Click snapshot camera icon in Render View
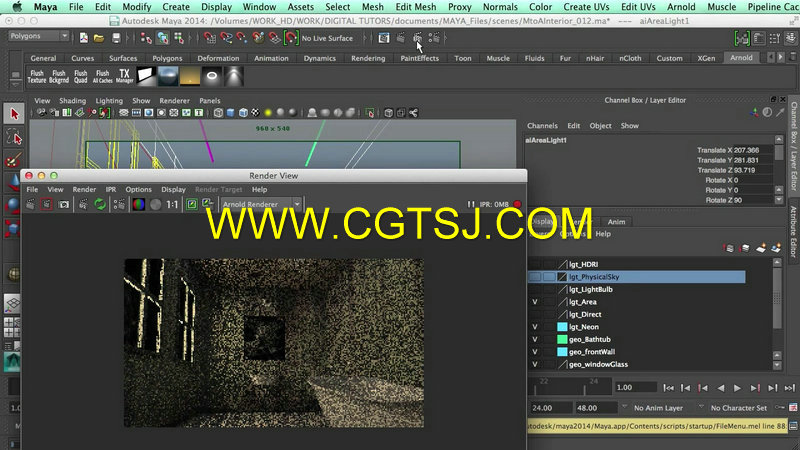Screen dimensions: 800x450 click(x=64, y=205)
